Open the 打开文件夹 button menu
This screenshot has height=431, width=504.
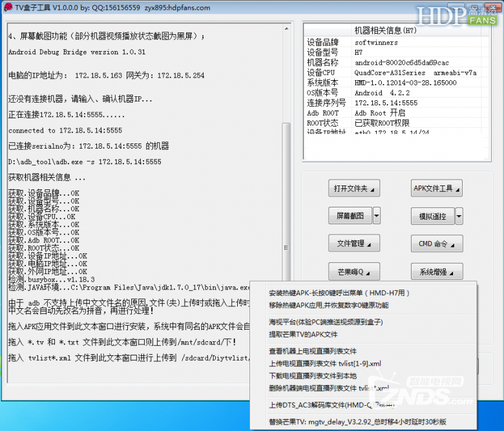[354, 188]
